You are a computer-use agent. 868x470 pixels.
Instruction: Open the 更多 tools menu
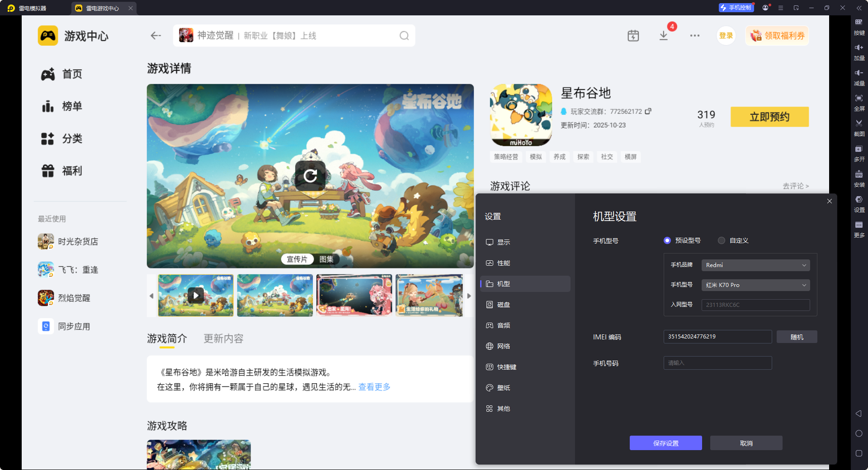(859, 229)
